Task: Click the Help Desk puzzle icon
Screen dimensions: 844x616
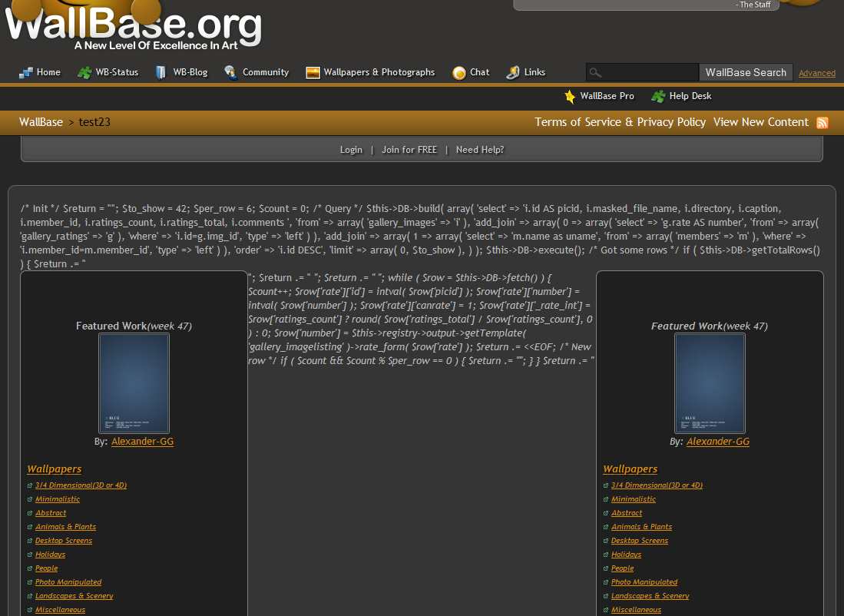Action: pos(658,97)
